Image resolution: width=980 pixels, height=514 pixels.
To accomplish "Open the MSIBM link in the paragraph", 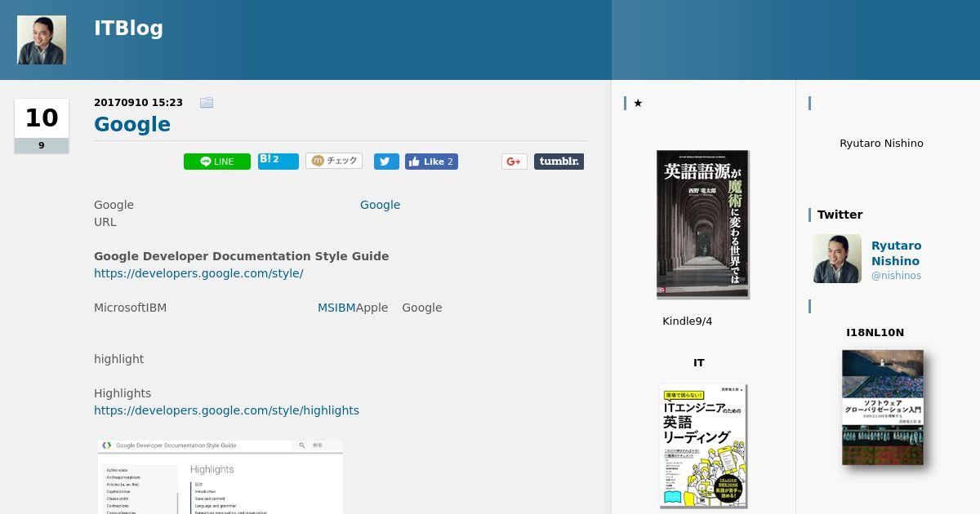I will 336,308.
